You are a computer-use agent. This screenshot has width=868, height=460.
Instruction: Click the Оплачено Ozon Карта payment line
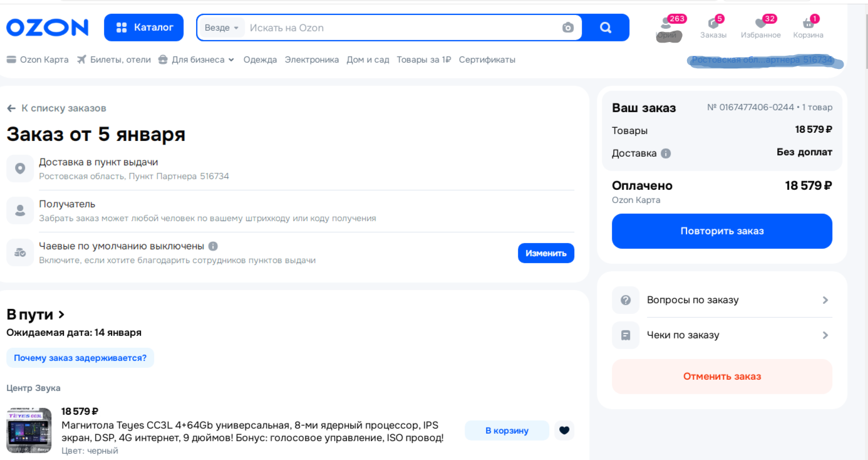tap(722, 192)
